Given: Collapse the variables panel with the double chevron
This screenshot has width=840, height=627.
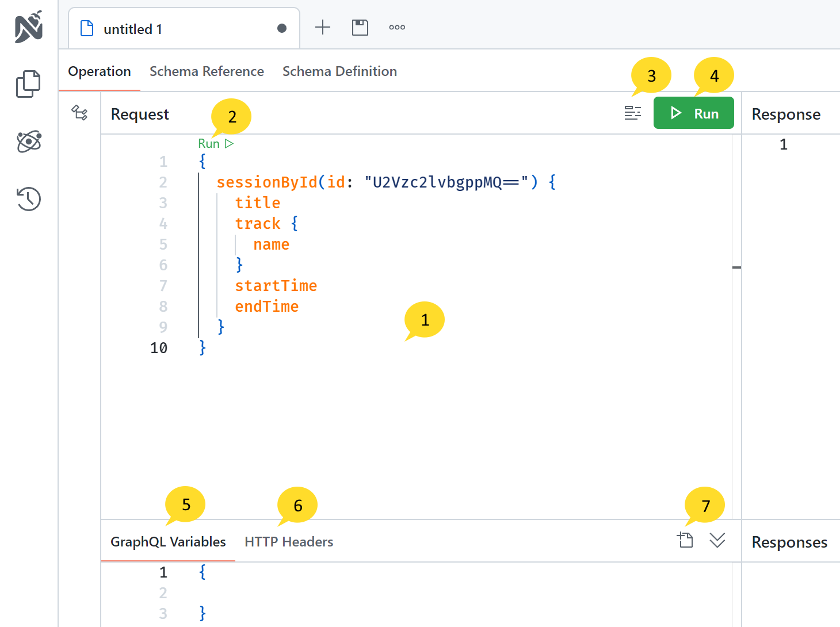Looking at the screenshot, I should pyautogui.click(x=717, y=540).
